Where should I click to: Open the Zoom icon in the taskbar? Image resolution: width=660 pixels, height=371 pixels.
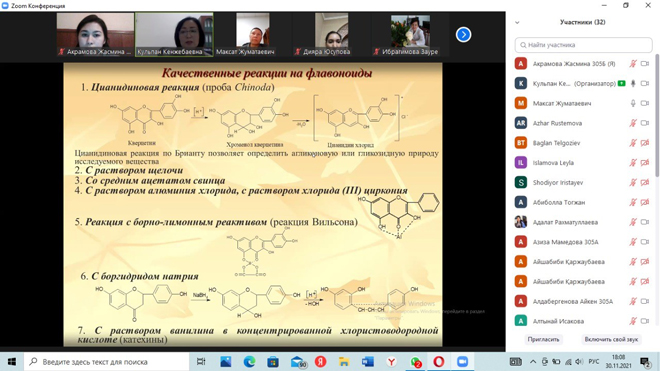coord(462,361)
